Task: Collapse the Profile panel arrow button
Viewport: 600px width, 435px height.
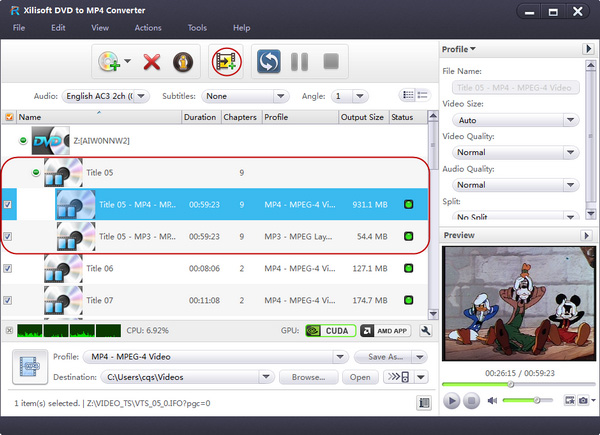Action: (588, 49)
